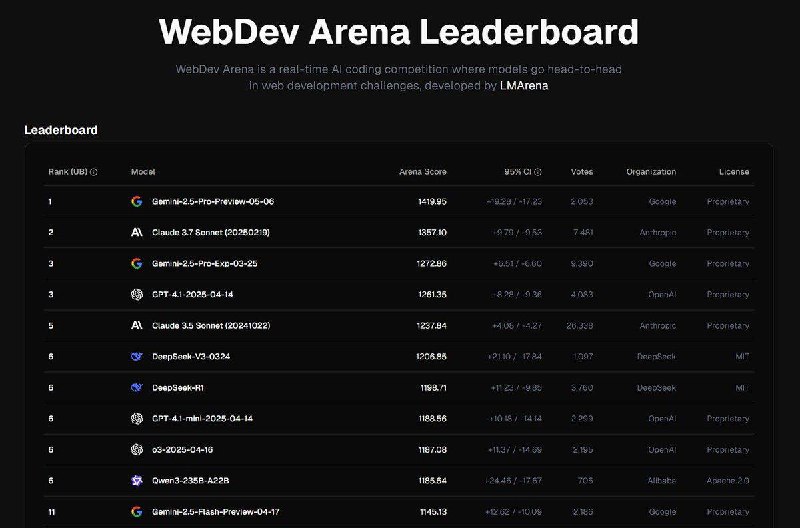Click the Qwen icon beside Qwen3-235B-A22B
Screen dimensions: 800x528
137,481
